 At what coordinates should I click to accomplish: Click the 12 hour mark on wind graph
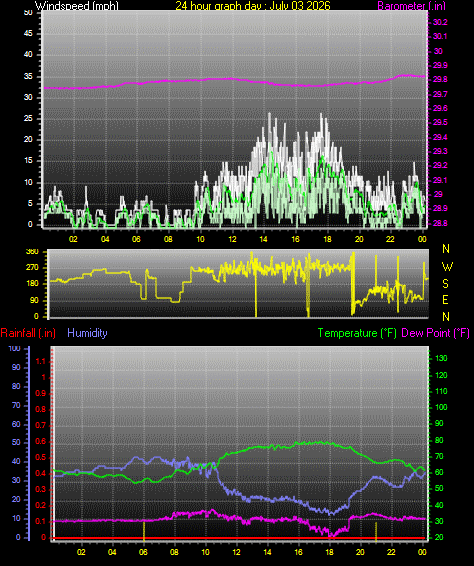(x=232, y=239)
